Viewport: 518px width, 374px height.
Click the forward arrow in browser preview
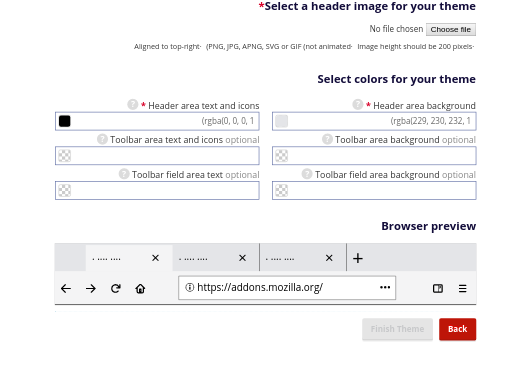[91, 288]
